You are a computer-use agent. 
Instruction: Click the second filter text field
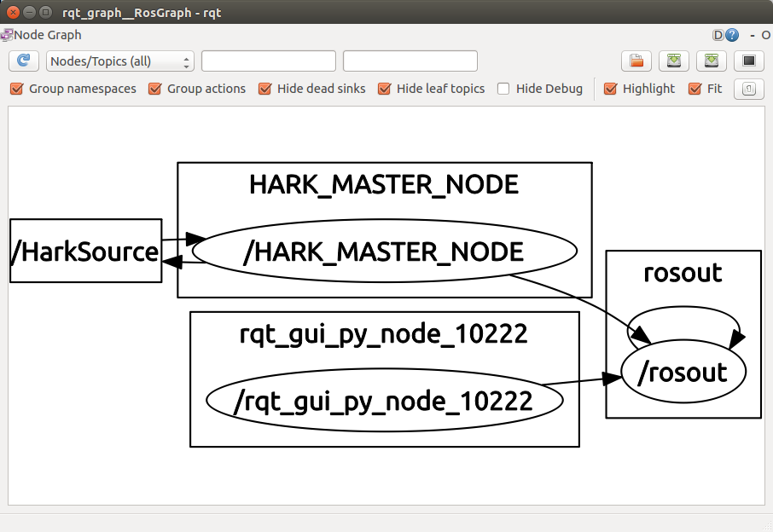tap(410, 61)
